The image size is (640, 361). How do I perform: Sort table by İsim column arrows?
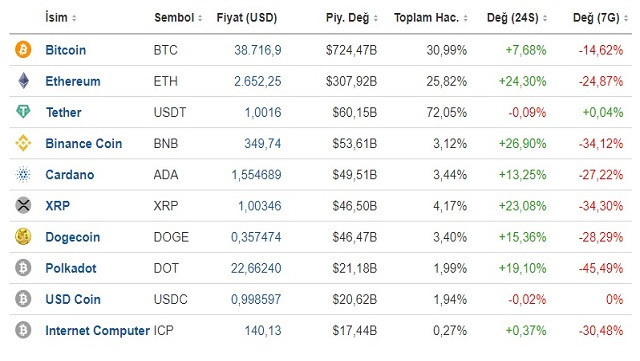tap(74, 18)
